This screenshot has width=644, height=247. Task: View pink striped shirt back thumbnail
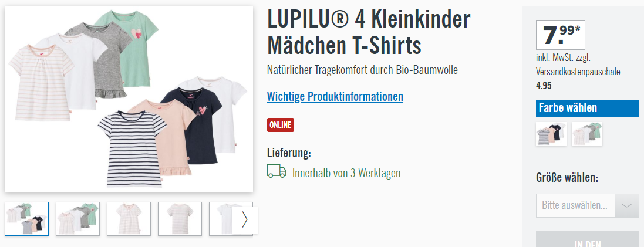click(180, 219)
